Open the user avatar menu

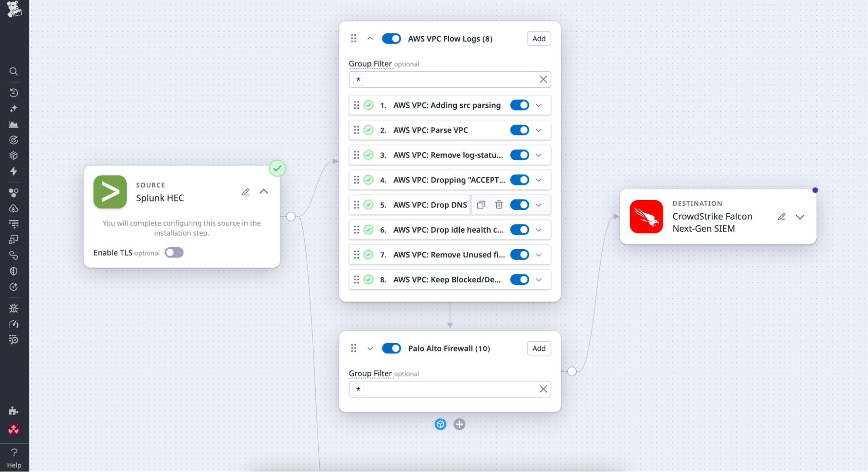point(13,429)
